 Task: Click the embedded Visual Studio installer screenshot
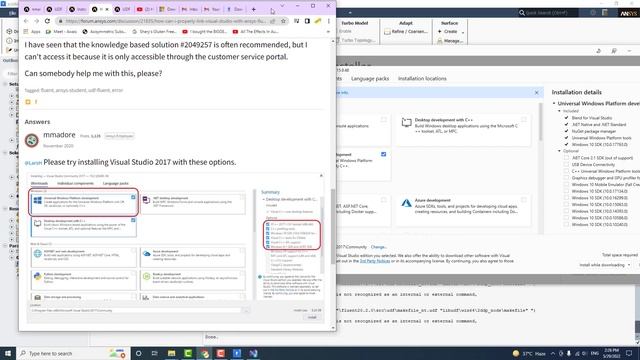pyautogui.click(x=175, y=248)
